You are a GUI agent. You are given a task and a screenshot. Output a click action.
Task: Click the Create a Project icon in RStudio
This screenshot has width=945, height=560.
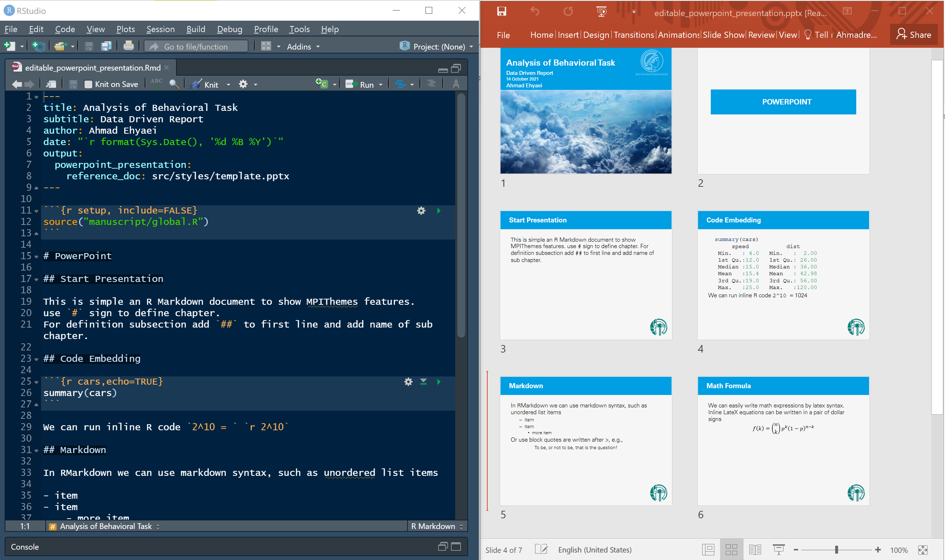pos(39,46)
